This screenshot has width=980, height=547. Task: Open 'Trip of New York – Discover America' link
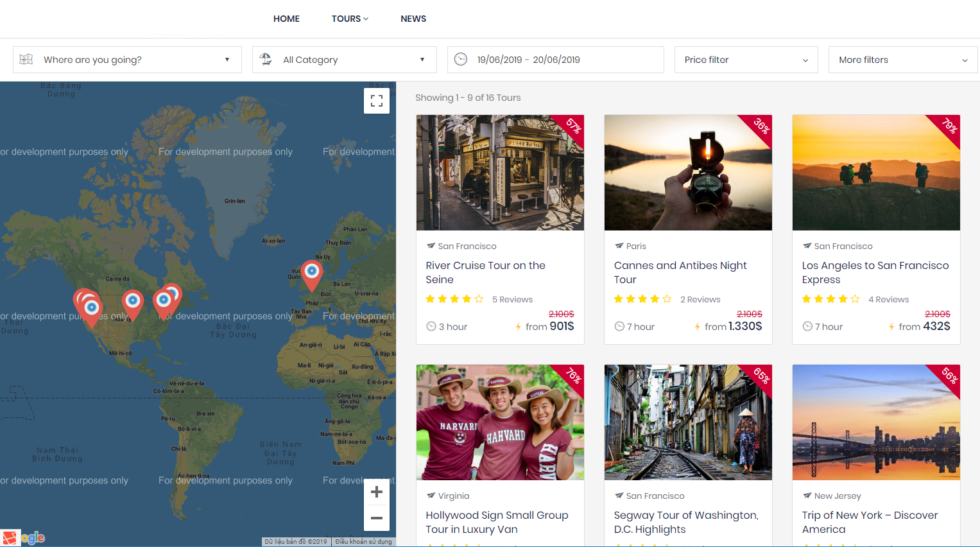click(x=870, y=522)
